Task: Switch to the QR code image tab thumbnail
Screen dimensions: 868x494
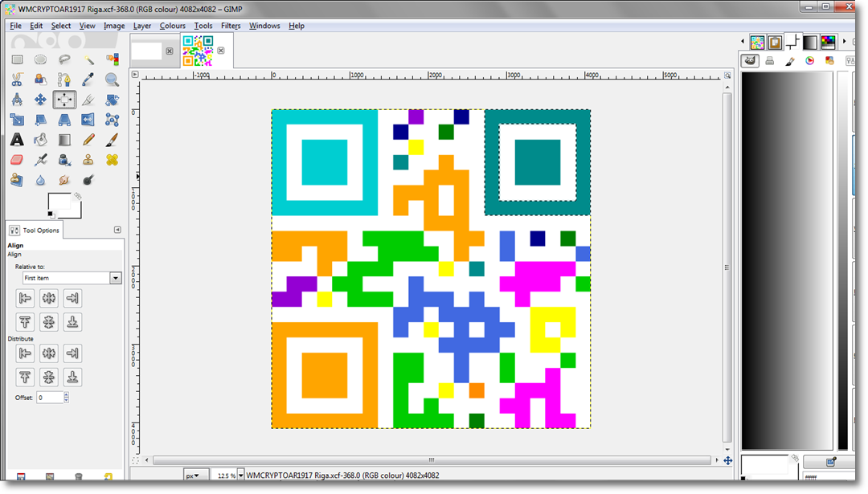Action: click(199, 51)
